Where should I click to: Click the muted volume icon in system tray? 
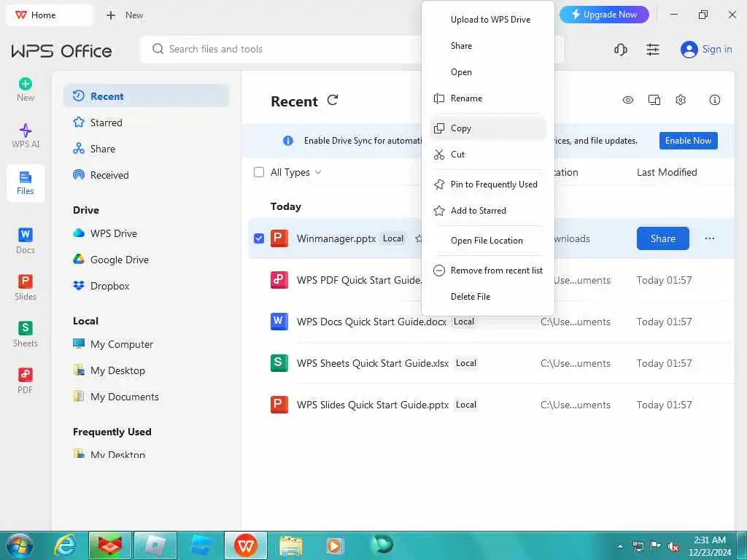pos(673,547)
